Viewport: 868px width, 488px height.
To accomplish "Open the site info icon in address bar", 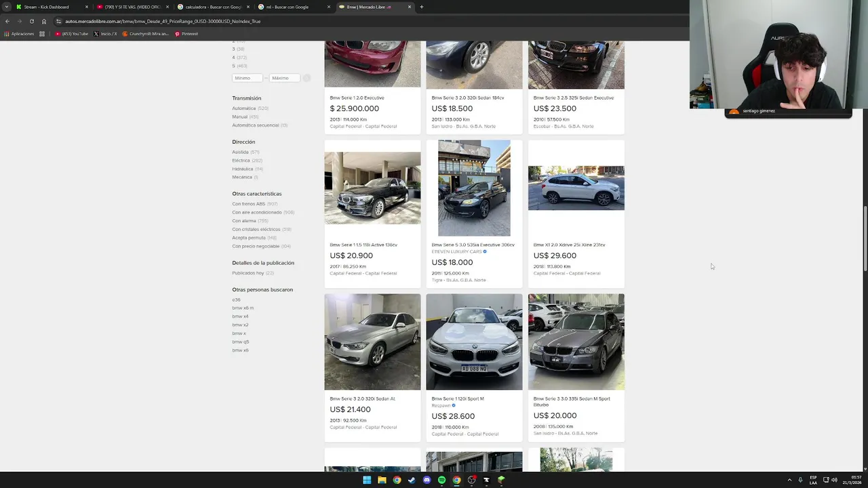I will coord(59,21).
